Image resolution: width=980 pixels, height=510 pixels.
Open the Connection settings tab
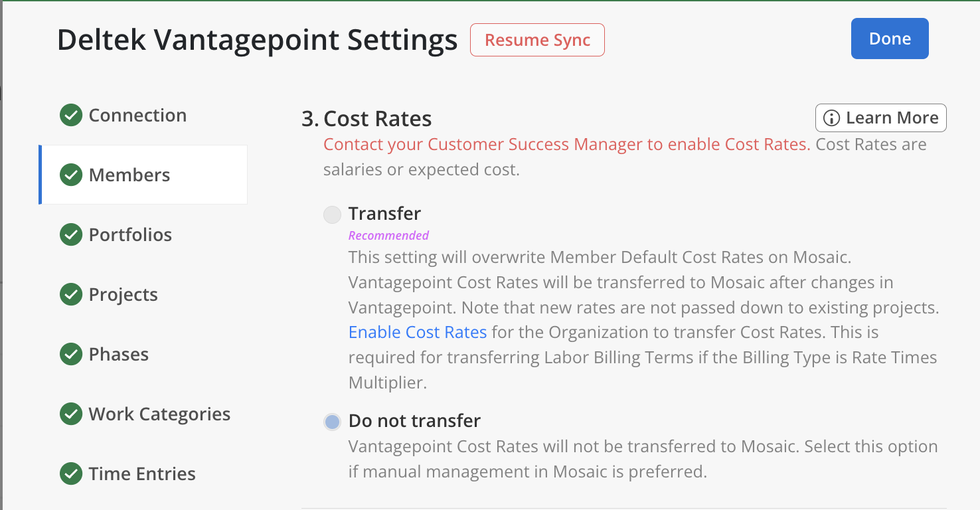[137, 116]
